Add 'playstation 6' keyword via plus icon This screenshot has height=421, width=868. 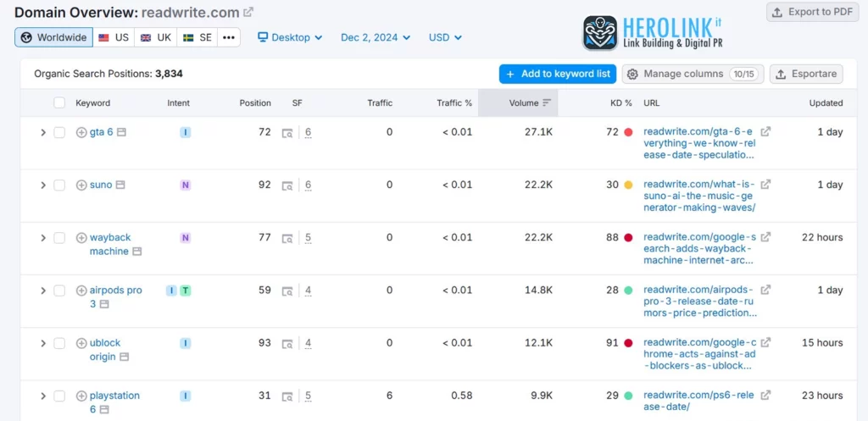point(81,396)
